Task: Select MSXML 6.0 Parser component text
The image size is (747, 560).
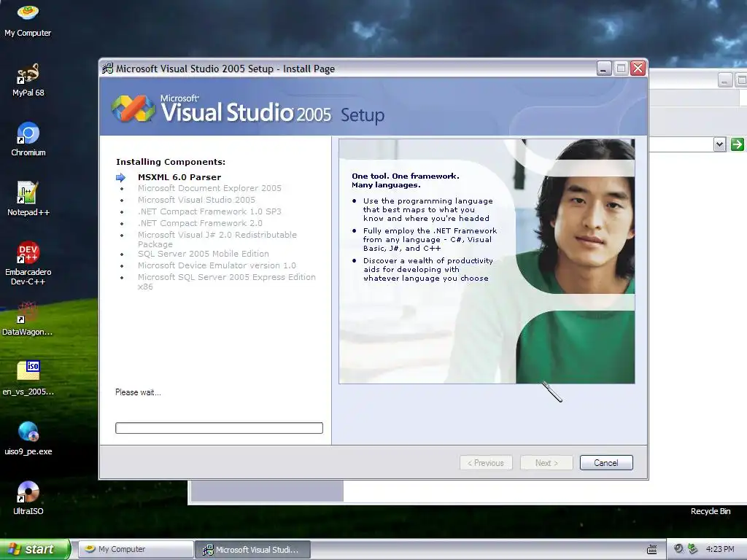Action: coord(179,177)
